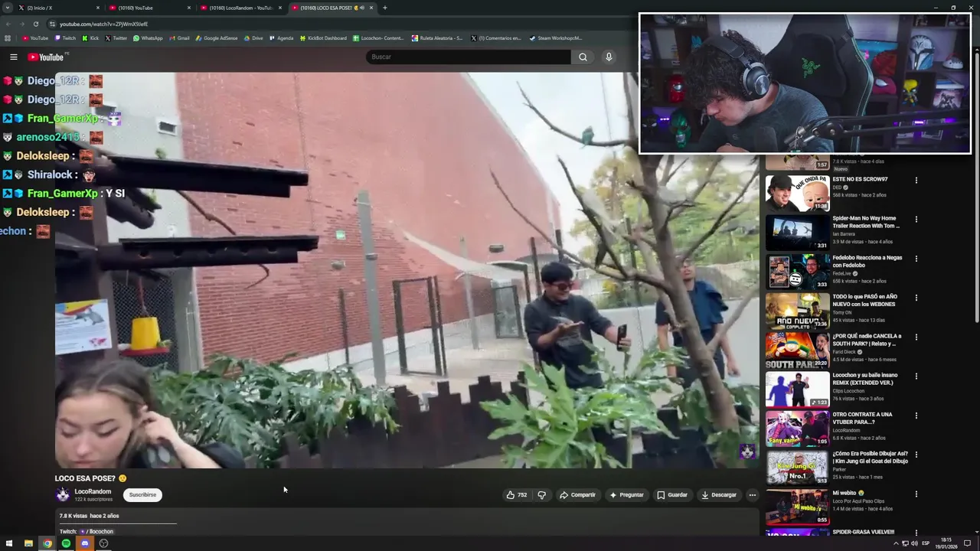Go back with the browser back arrow

click(x=8, y=24)
